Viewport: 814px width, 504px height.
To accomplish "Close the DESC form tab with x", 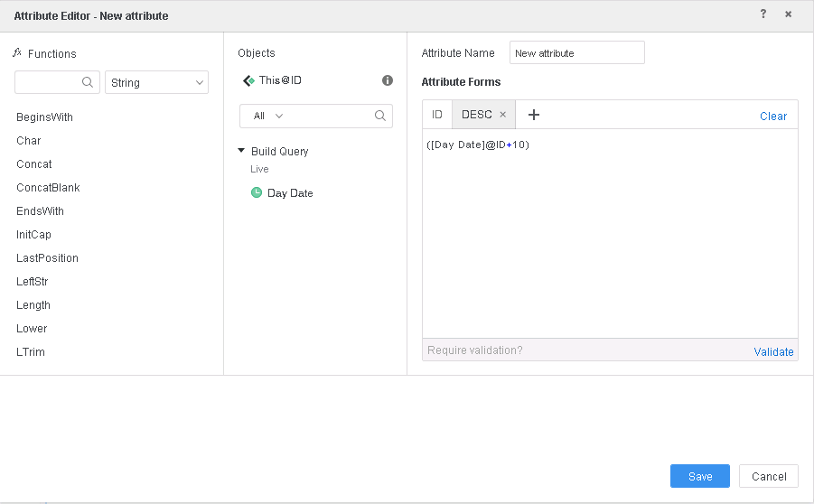I will [503, 115].
